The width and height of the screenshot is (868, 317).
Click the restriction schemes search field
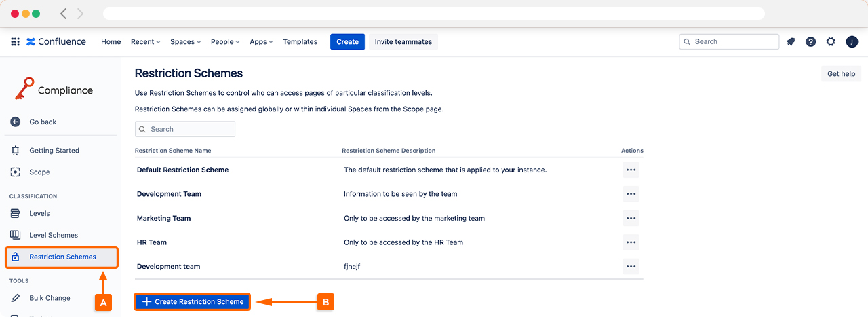click(x=185, y=129)
